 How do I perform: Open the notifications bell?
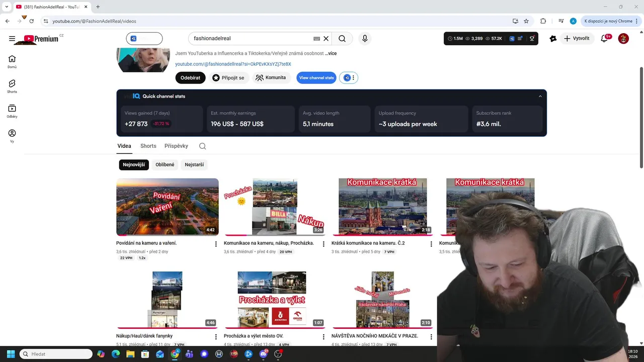pos(605,39)
